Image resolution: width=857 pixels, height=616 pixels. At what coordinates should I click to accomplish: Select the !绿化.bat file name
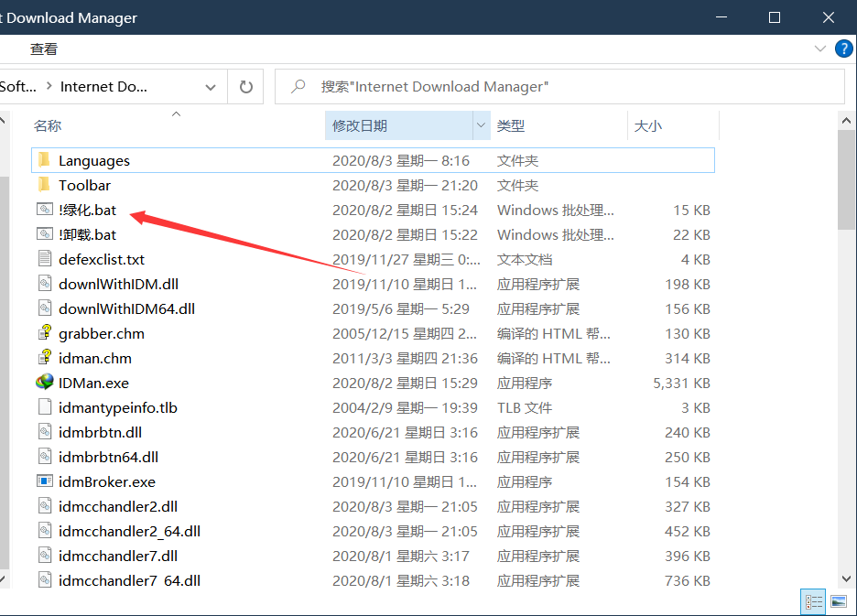click(x=88, y=211)
